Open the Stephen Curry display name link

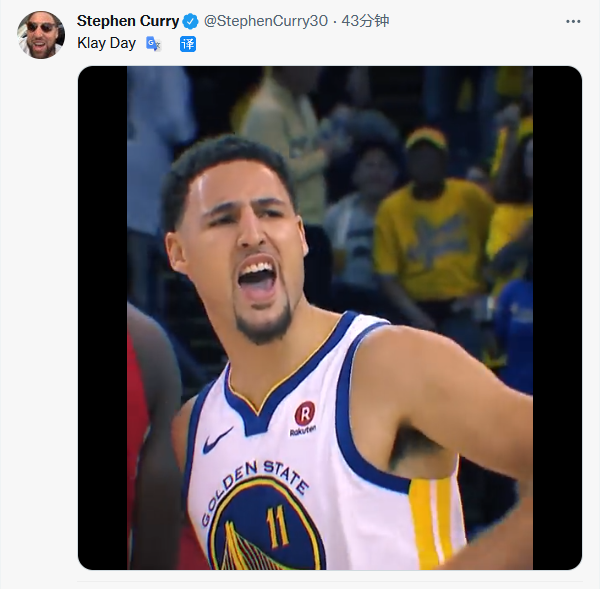[128, 21]
